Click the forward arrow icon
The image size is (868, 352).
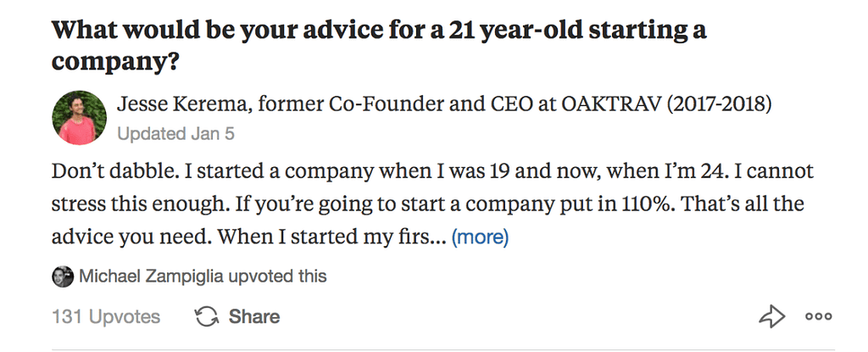coord(771,317)
